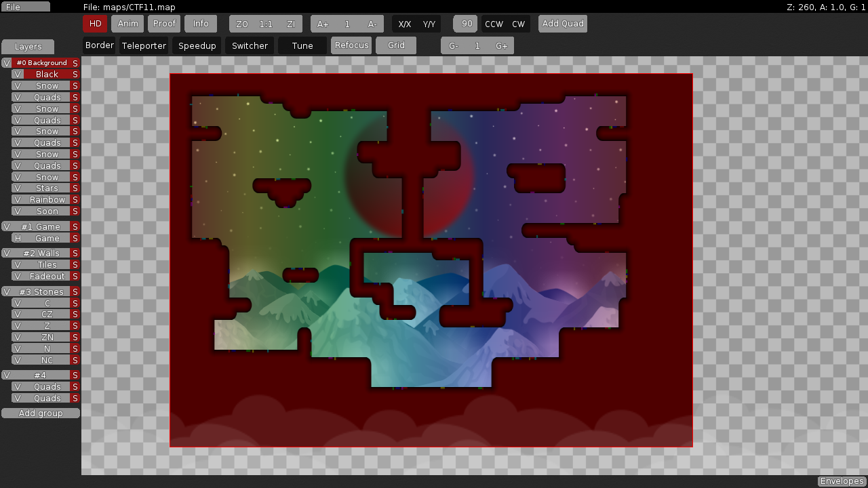Decrease grid size with G-

(x=453, y=46)
